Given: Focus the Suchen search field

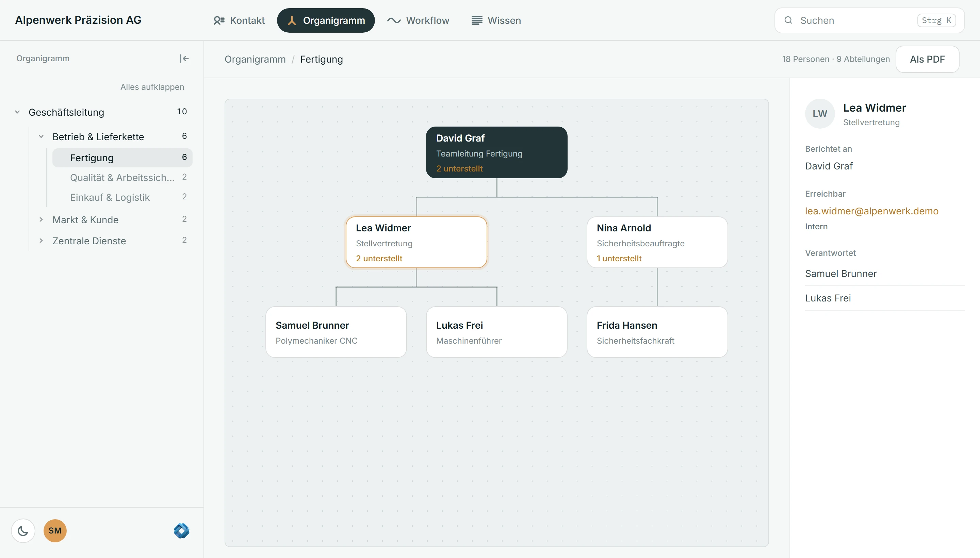Looking at the screenshot, I should [x=869, y=20].
